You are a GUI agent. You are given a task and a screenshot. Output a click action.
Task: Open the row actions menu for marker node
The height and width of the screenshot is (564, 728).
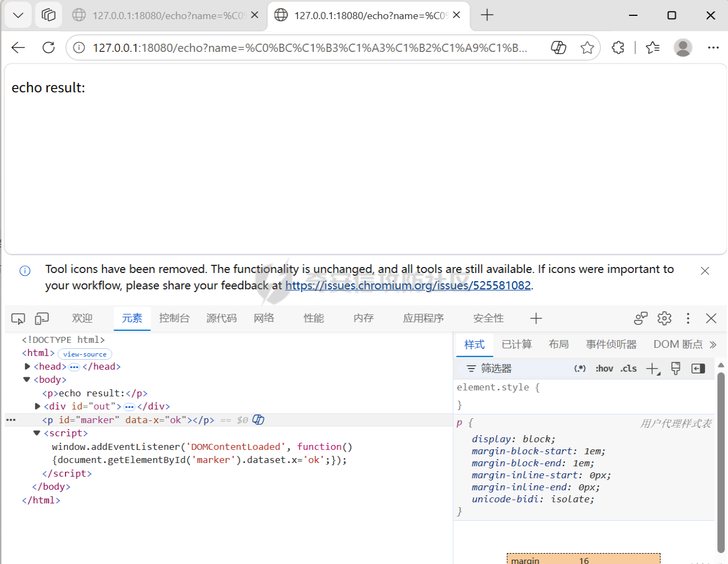pyautogui.click(x=11, y=420)
